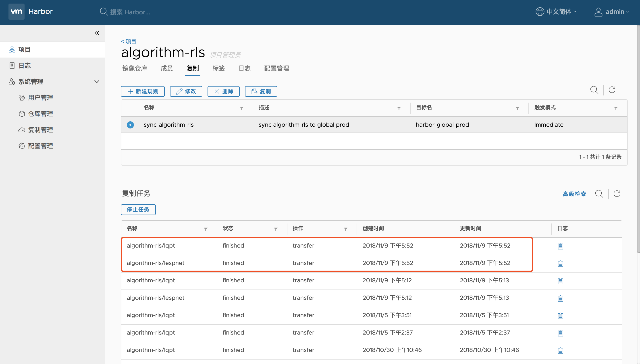Click the 停止任务 button
This screenshot has height=364, width=640.
click(x=138, y=209)
